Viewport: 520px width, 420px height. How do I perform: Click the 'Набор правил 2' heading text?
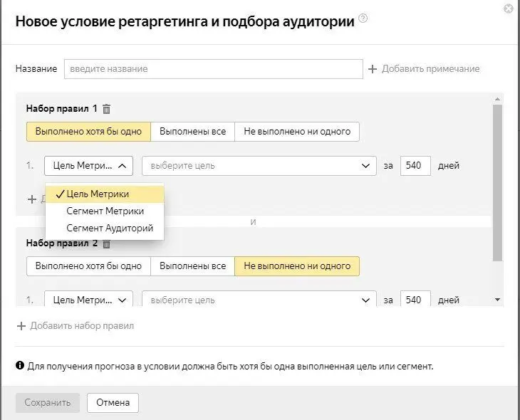pos(62,243)
